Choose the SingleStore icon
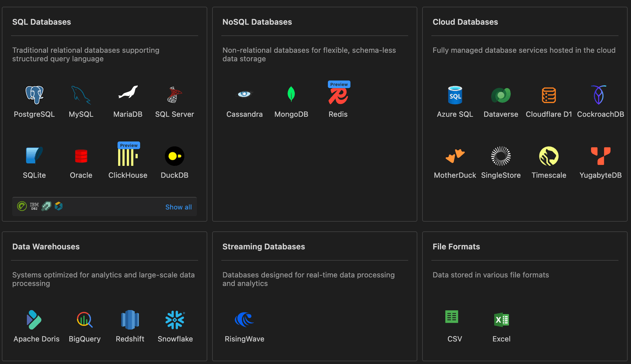The height and width of the screenshot is (364, 631). [x=501, y=156]
